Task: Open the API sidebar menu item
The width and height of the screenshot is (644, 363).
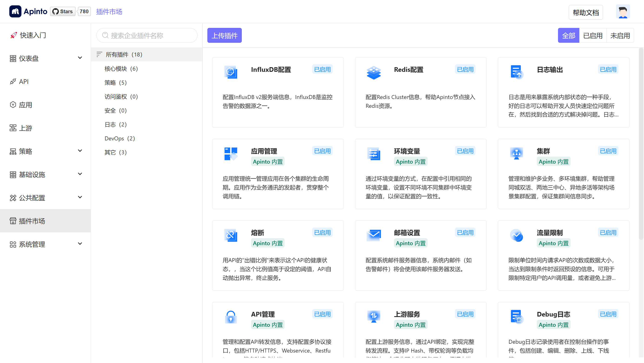Action: click(x=46, y=82)
